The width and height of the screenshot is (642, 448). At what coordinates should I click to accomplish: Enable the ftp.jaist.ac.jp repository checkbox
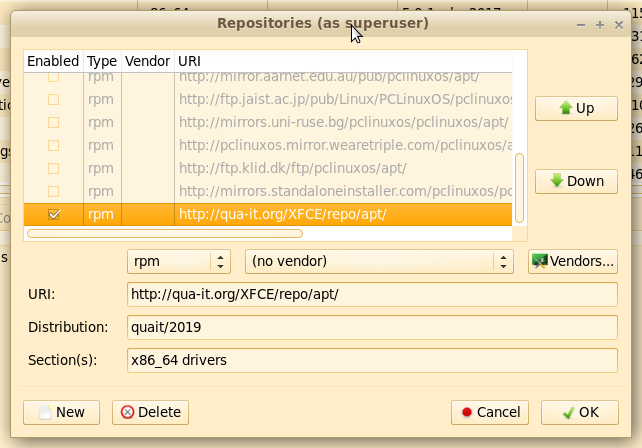pyautogui.click(x=54, y=99)
